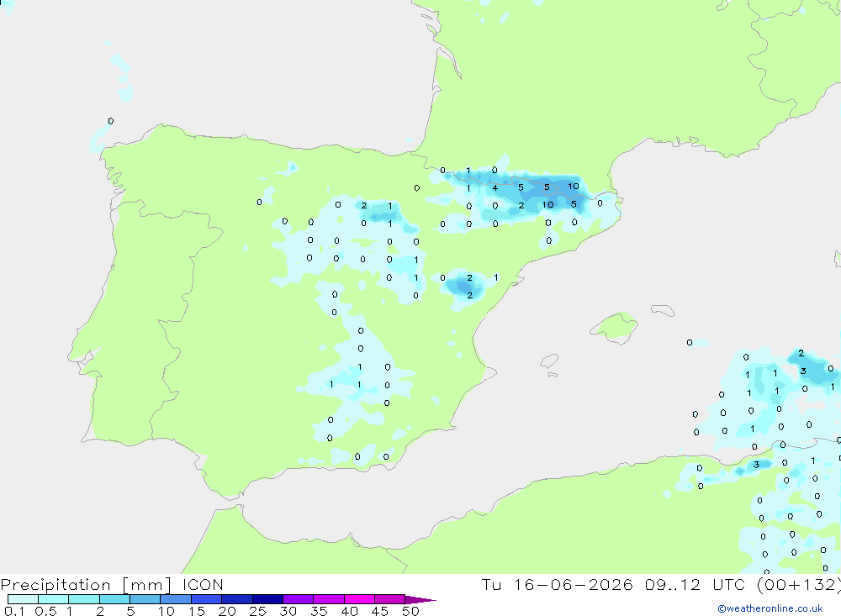Click the Mallorca island on the map

click(x=615, y=326)
